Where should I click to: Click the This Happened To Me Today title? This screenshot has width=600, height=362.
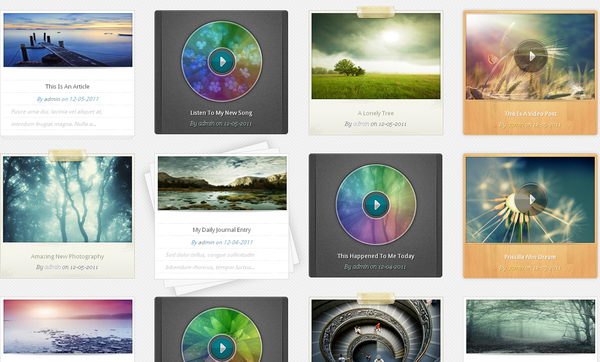[x=376, y=256]
